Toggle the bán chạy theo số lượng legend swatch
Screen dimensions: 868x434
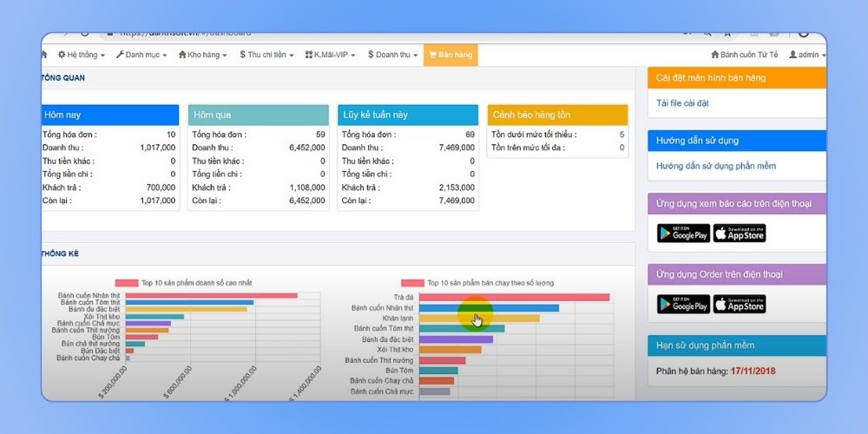412,283
